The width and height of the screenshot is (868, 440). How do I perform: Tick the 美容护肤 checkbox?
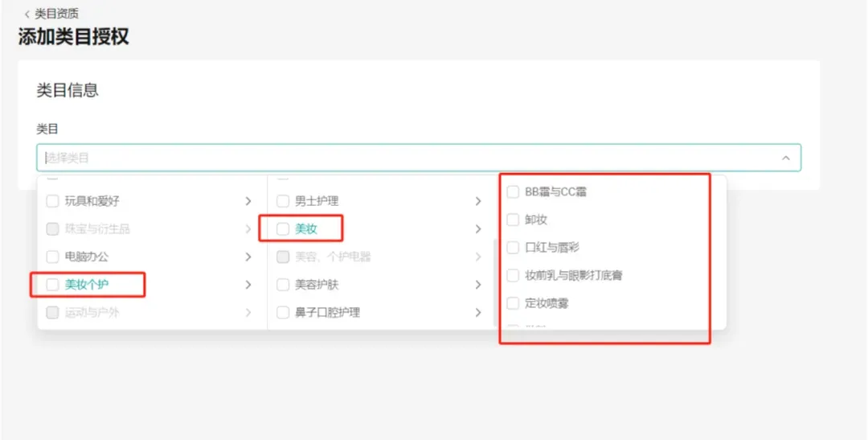tap(283, 285)
